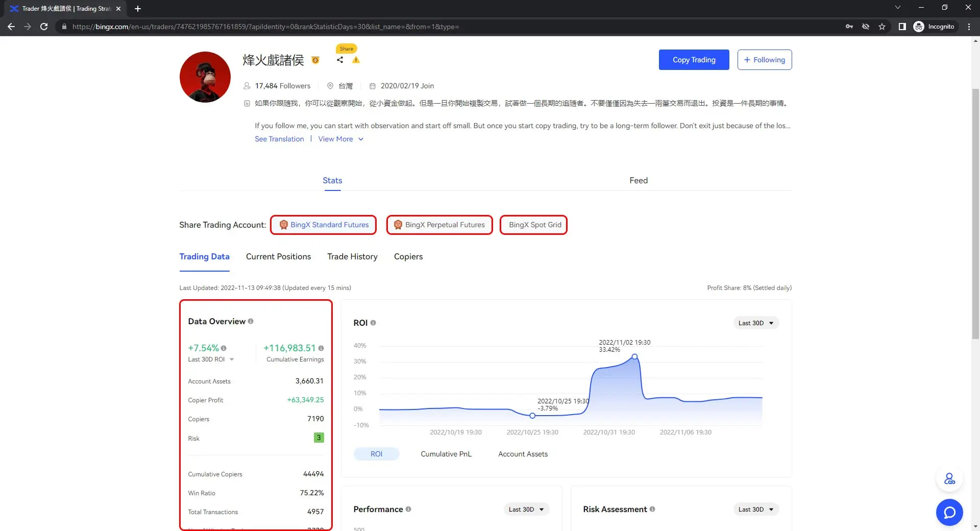Close the Trader browser tab

pyautogui.click(x=118, y=9)
